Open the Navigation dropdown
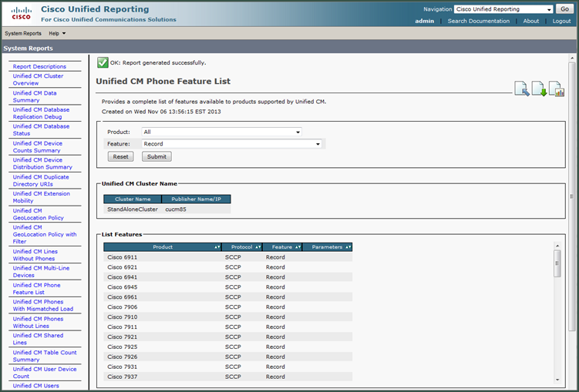 503,9
